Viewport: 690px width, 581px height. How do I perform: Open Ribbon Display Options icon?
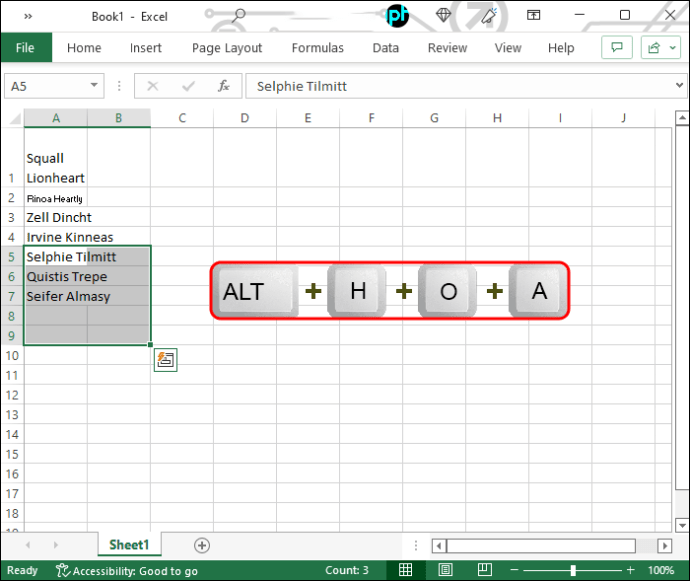coord(533,15)
